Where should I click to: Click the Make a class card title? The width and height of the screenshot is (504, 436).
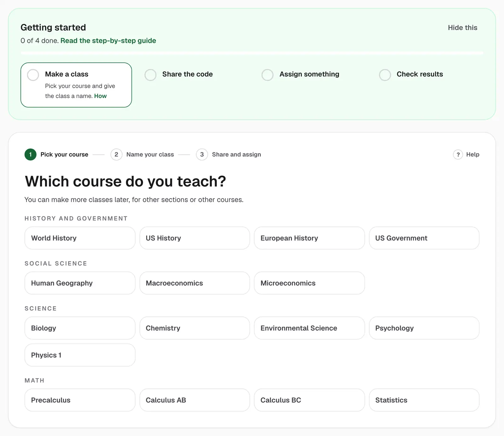coord(67,74)
